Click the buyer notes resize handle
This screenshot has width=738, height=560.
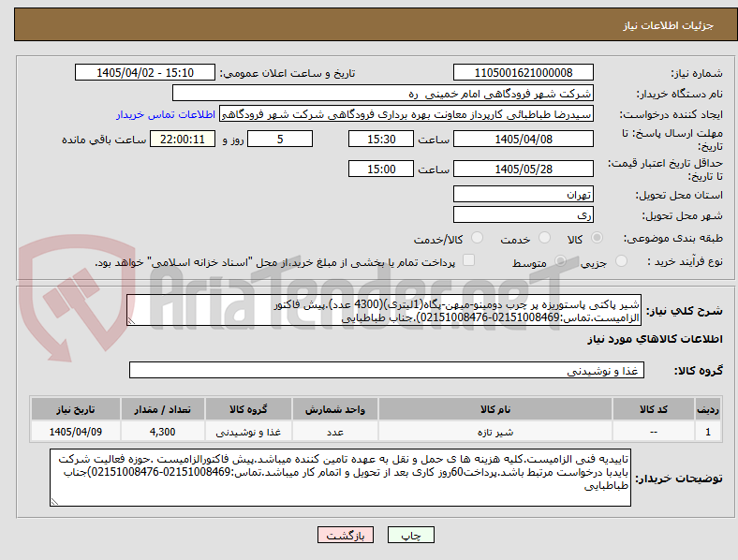54,502
